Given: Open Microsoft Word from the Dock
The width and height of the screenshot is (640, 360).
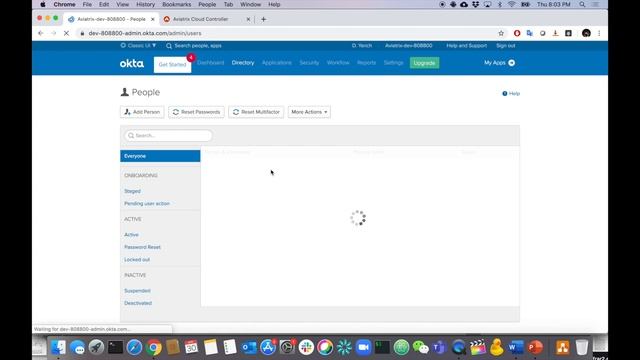Looking at the screenshot, I should (516, 347).
